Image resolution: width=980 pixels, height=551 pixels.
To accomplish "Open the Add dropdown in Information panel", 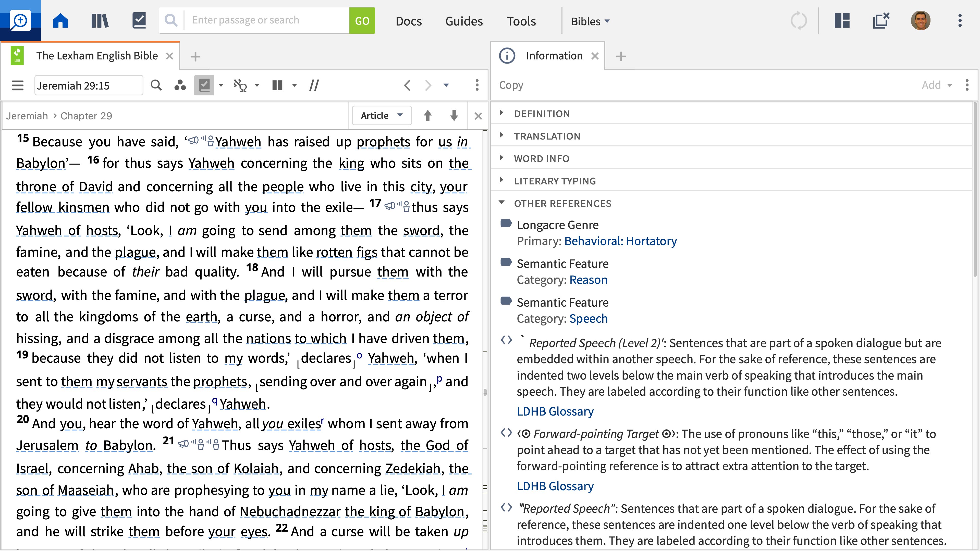I will pos(937,85).
